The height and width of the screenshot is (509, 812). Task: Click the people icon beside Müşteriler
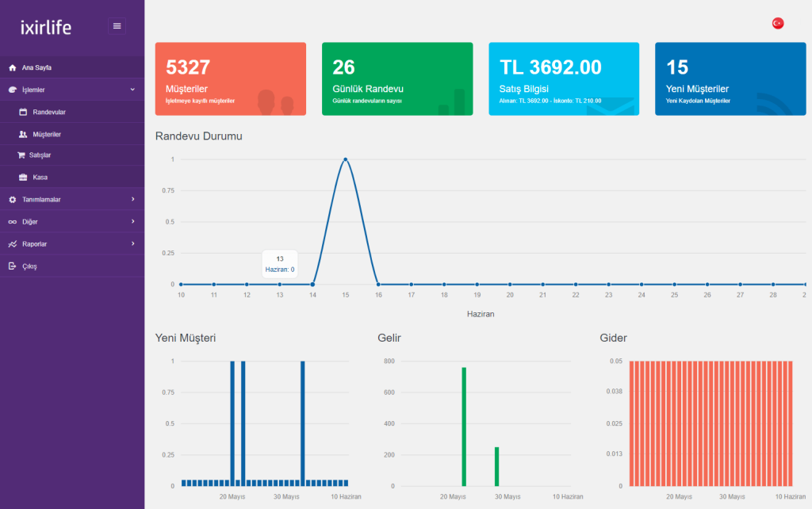tap(23, 134)
